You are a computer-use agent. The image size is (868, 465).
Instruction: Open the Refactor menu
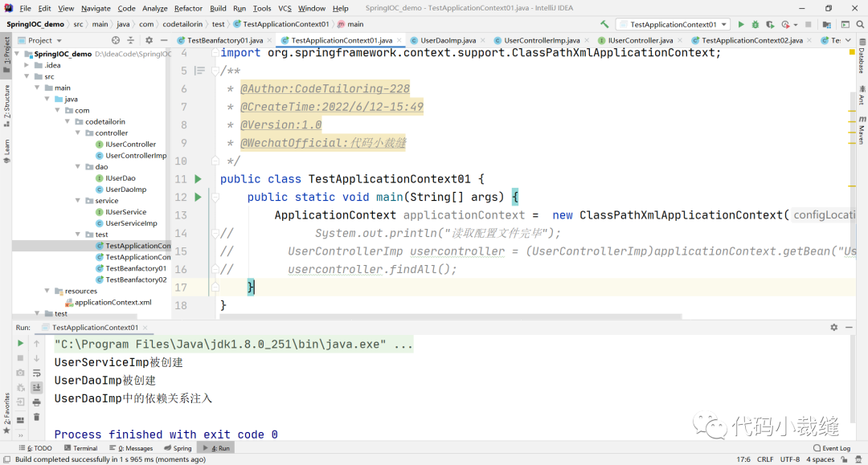(188, 8)
